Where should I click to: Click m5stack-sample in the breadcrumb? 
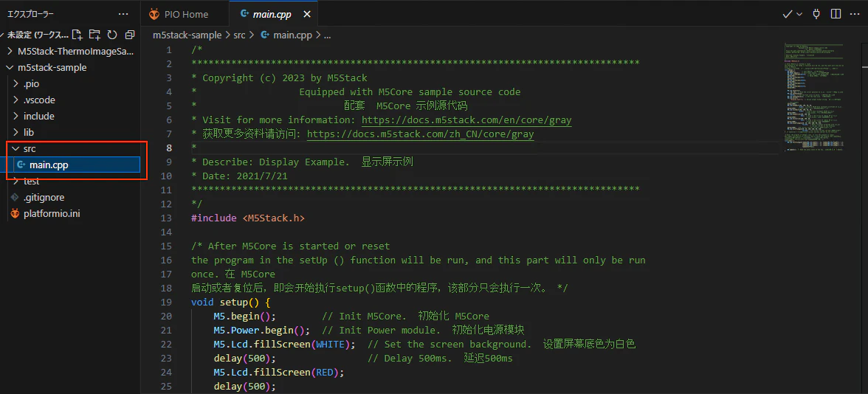187,35
